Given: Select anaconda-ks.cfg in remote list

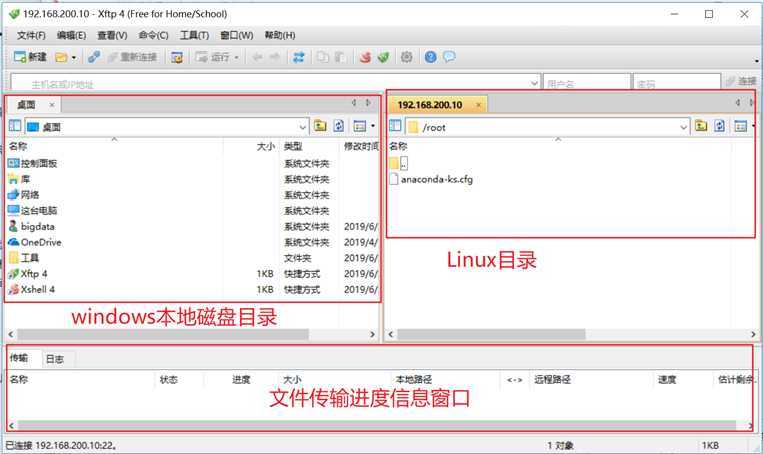Looking at the screenshot, I should pyautogui.click(x=431, y=179).
